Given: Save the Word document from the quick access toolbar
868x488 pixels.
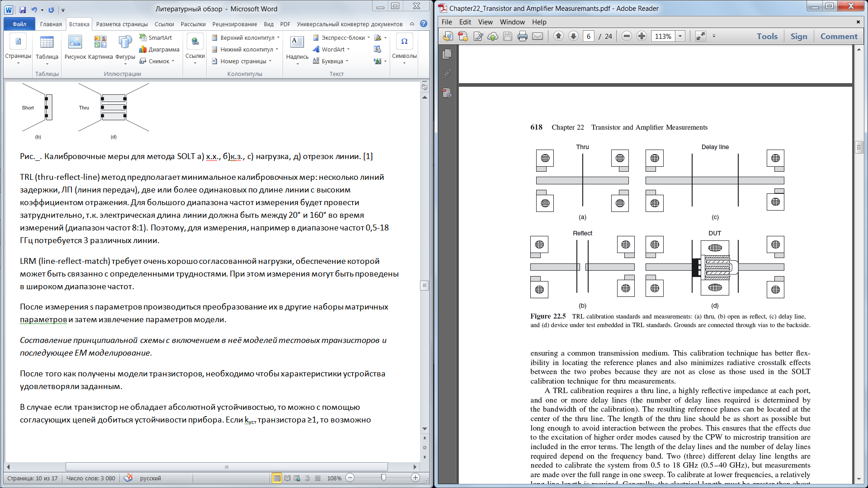Looking at the screenshot, I should (23, 9).
